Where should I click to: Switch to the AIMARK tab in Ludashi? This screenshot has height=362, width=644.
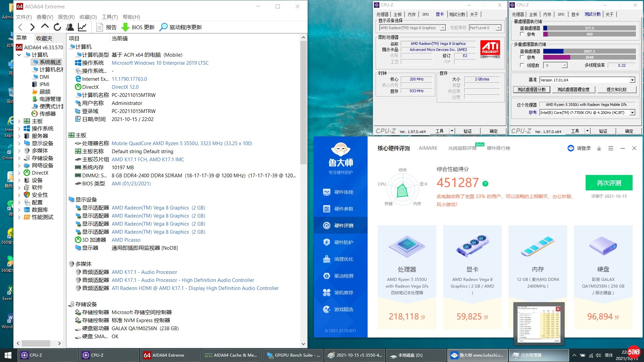[428, 148]
